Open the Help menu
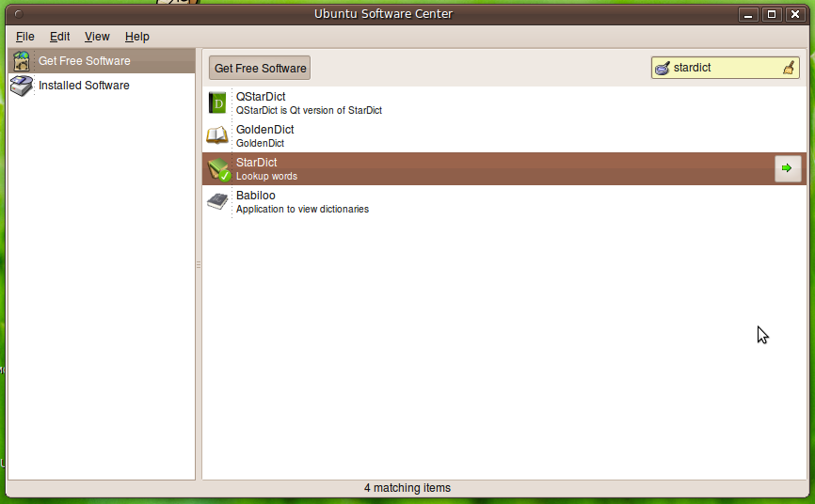This screenshot has height=504, width=815. (137, 37)
